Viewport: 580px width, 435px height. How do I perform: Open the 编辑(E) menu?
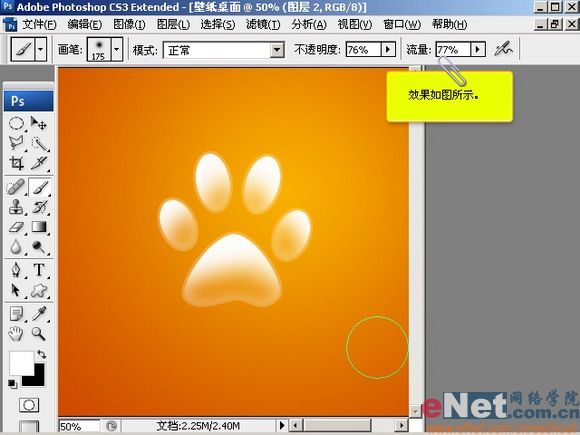tap(85, 25)
